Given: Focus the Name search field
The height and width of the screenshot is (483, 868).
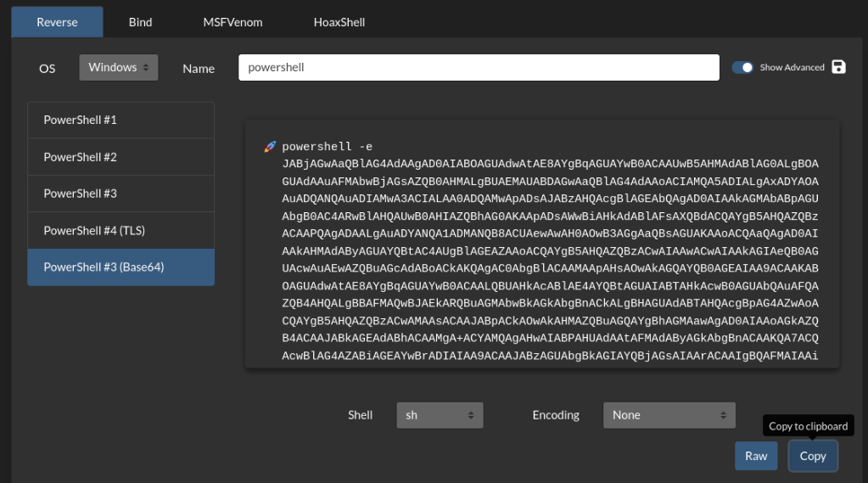Looking at the screenshot, I should coord(479,68).
